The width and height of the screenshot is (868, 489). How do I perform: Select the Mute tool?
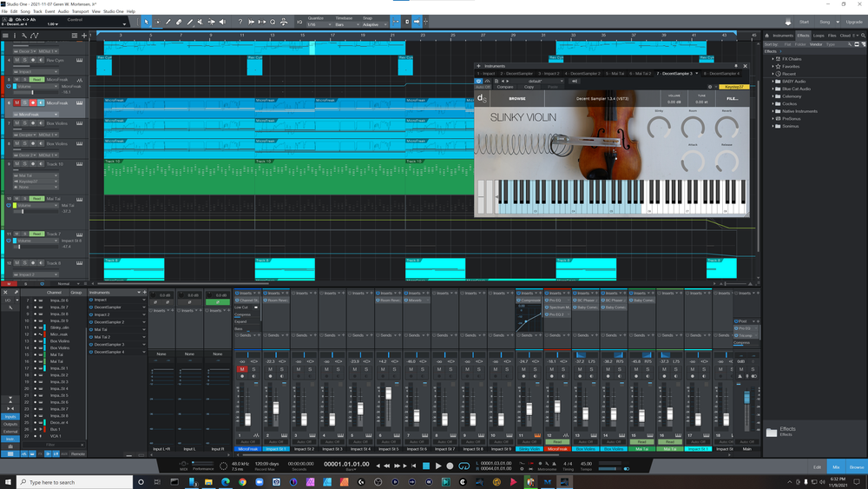(201, 22)
